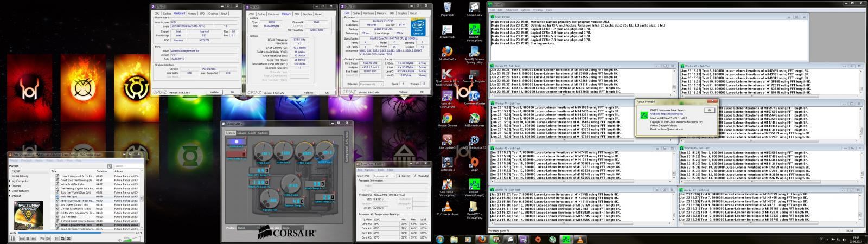The image size is (868, 244).
Task: Select Qualcomm Atheros Killer Network icon
Action: tap(447, 78)
